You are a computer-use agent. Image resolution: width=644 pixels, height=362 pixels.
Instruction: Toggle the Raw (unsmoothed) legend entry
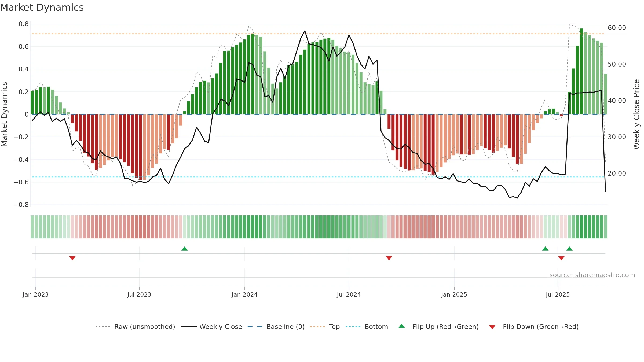click(135, 327)
